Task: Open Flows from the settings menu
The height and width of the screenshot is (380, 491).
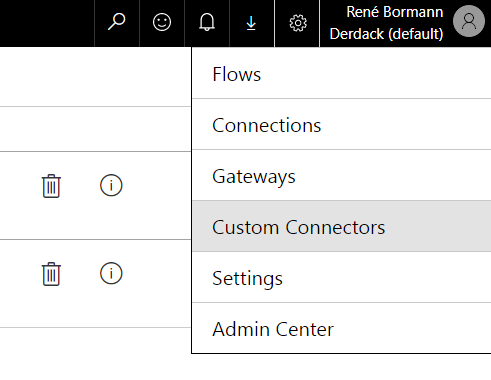Action: (x=341, y=73)
